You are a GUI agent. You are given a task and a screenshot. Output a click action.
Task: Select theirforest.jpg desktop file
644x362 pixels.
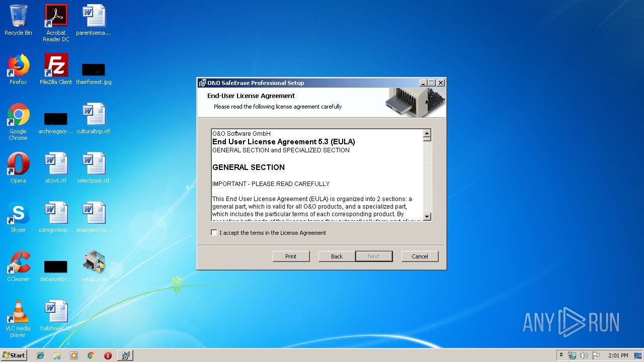click(94, 73)
